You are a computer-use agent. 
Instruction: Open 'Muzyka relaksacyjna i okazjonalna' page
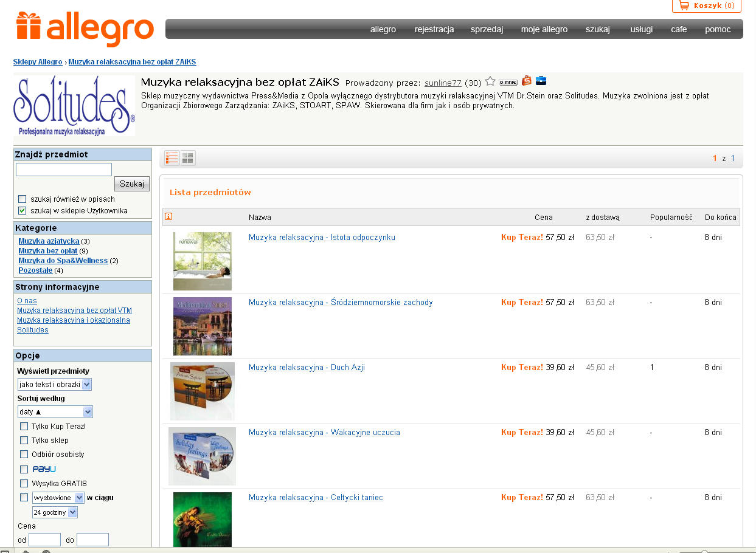74,320
